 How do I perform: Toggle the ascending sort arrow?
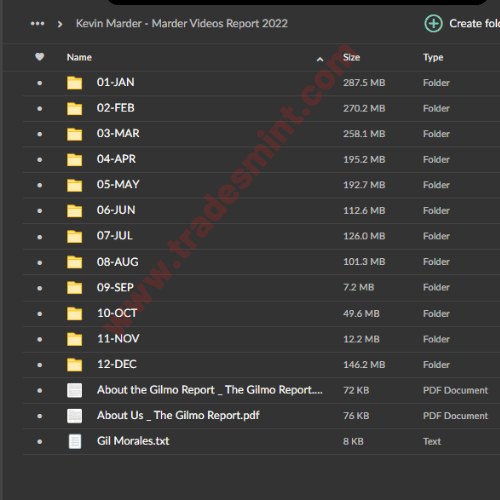pyautogui.click(x=320, y=59)
